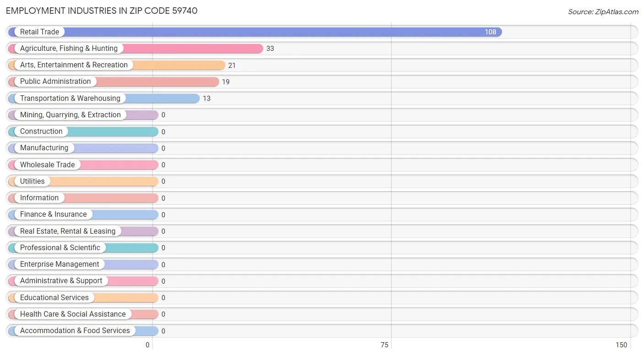Click the Retail Trade label
This screenshot has height=356, width=644.
pos(39,32)
